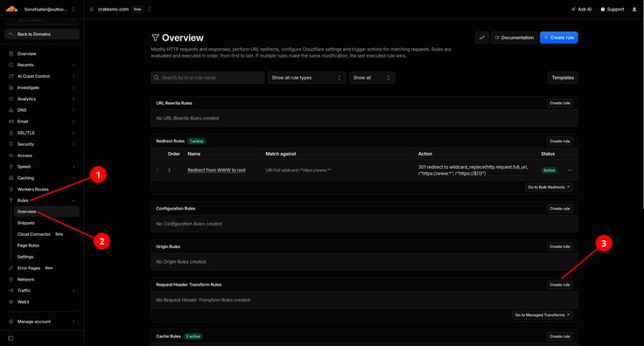Expand the Manage account chevron arrow
Viewport: 644px width, 346px height.
[73, 322]
